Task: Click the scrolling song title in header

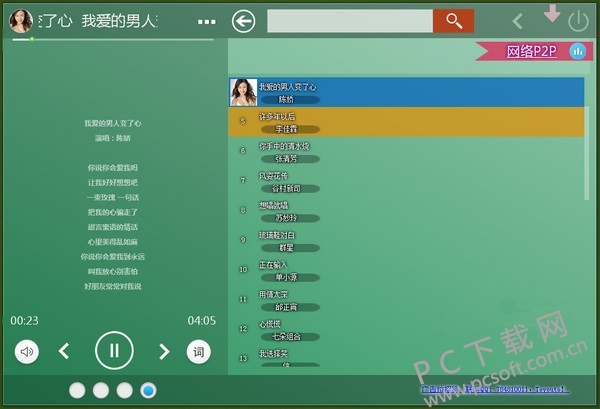Action: click(x=98, y=21)
